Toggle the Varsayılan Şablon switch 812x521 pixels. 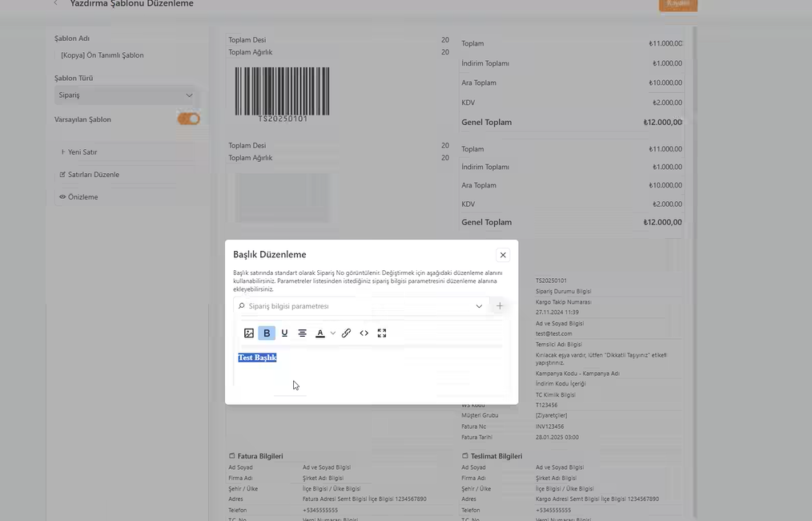(x=188, y=119)
